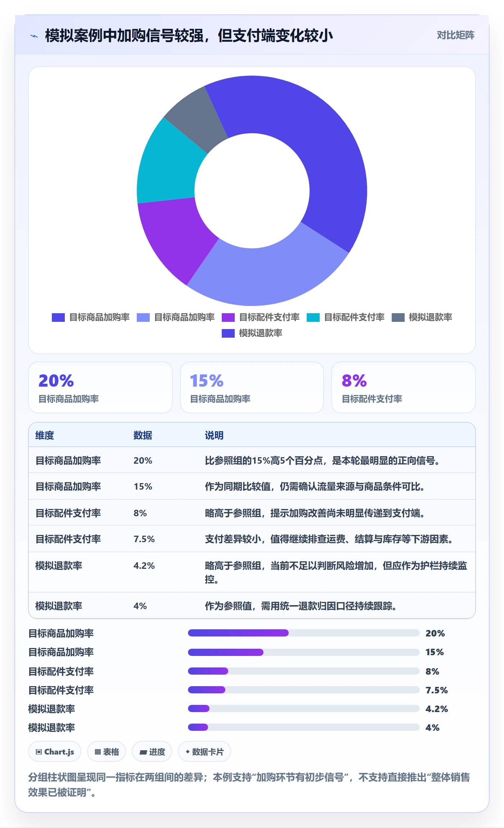Click the 数据 column header

(143, 435)
